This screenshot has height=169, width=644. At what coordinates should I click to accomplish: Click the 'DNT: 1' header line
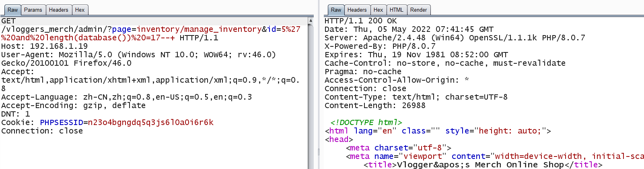pyautogui.click(x=16, y=114)
